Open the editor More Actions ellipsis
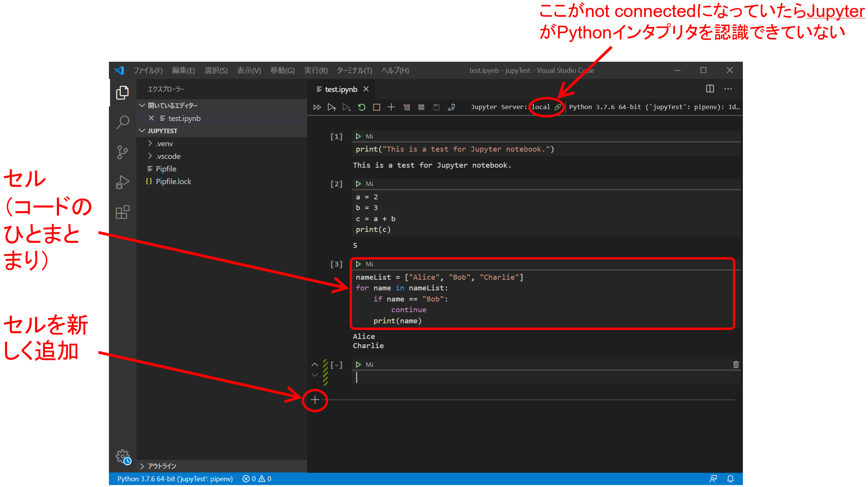868x487 pixels. pyautogui.click(x=728, y=89)
